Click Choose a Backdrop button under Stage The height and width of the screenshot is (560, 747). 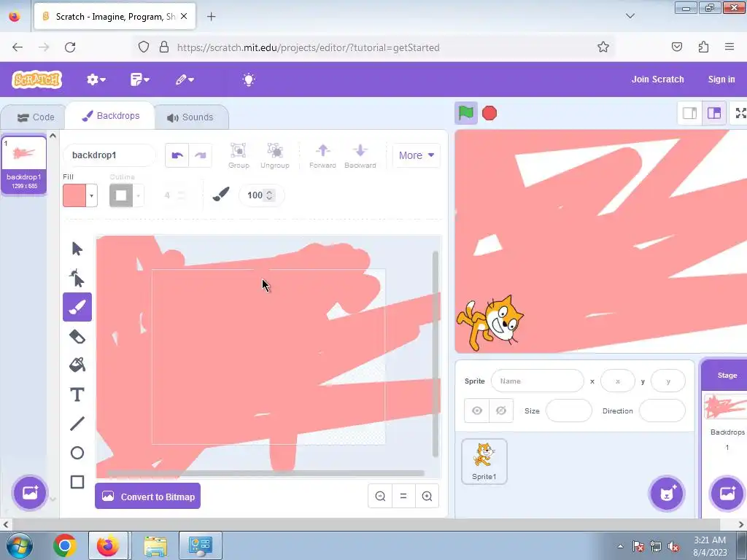tap(727, 494)
